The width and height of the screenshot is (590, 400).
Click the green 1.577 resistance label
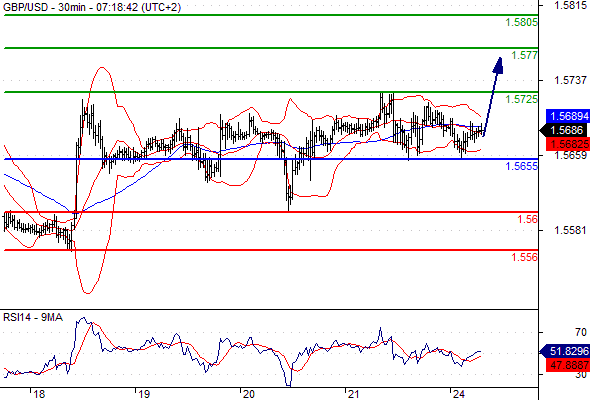pyautogui.click(x=524, y=55)
